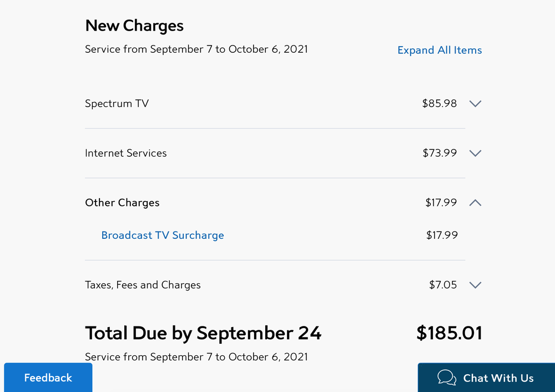Expand the Internet Services chevron
The width and height of the screenshot is (555, 392).
[475, 153]
